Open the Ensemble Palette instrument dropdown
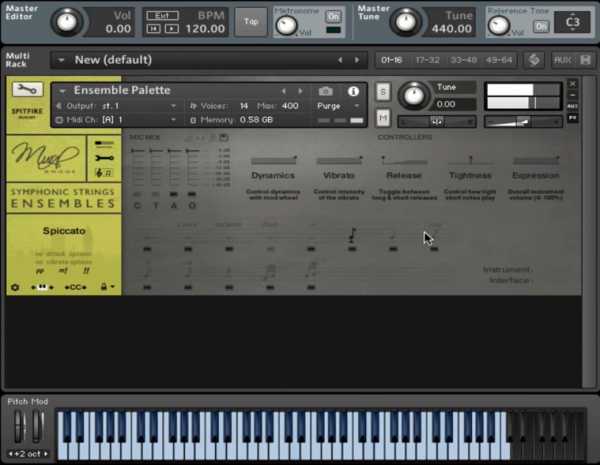Screen dimensions: 600x465 62,91
